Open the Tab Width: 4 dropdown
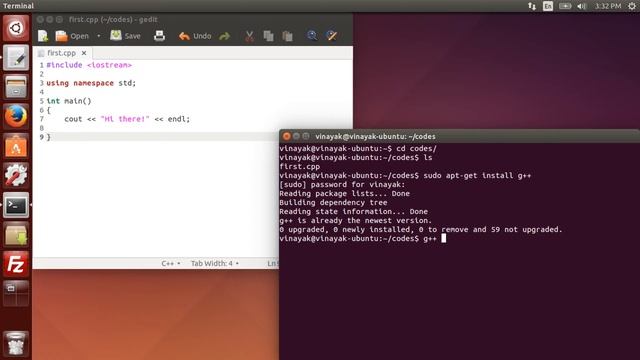 pos(215,263)
